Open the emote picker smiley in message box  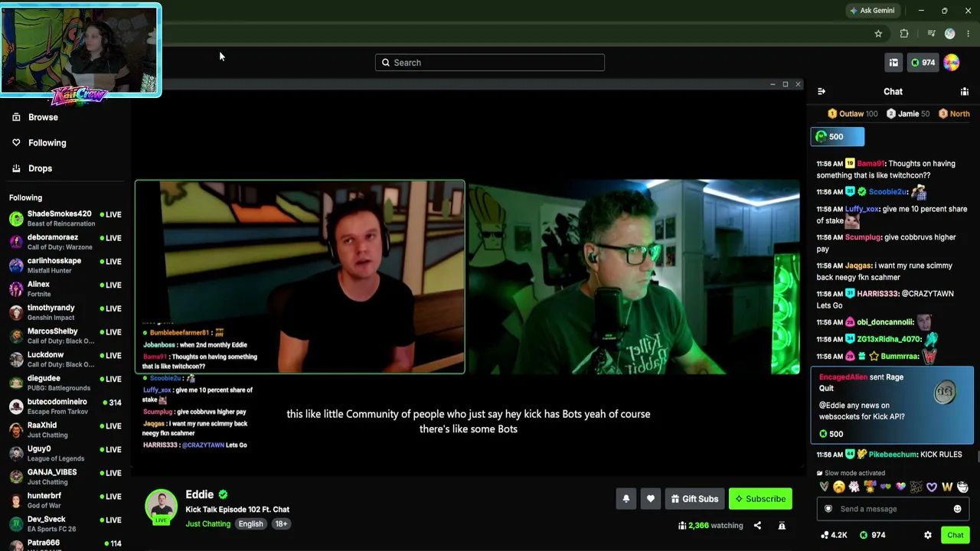(x=957, y=509)
